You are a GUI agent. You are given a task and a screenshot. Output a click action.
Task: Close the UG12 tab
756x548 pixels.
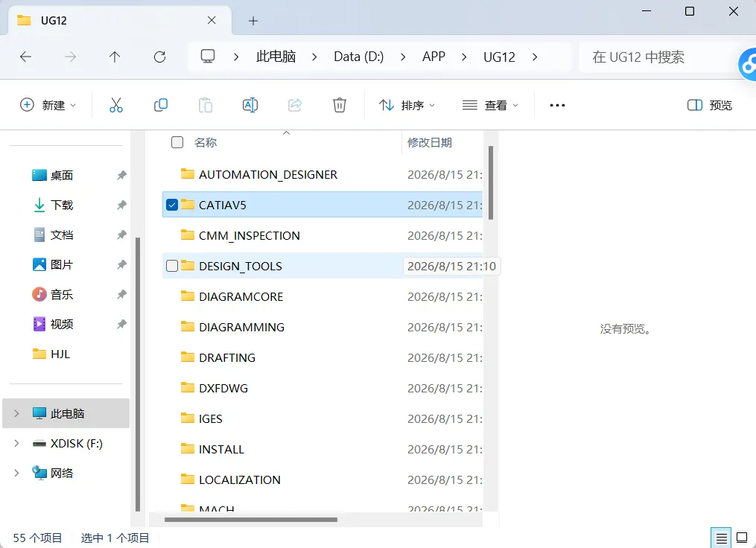tap(212, 20)
